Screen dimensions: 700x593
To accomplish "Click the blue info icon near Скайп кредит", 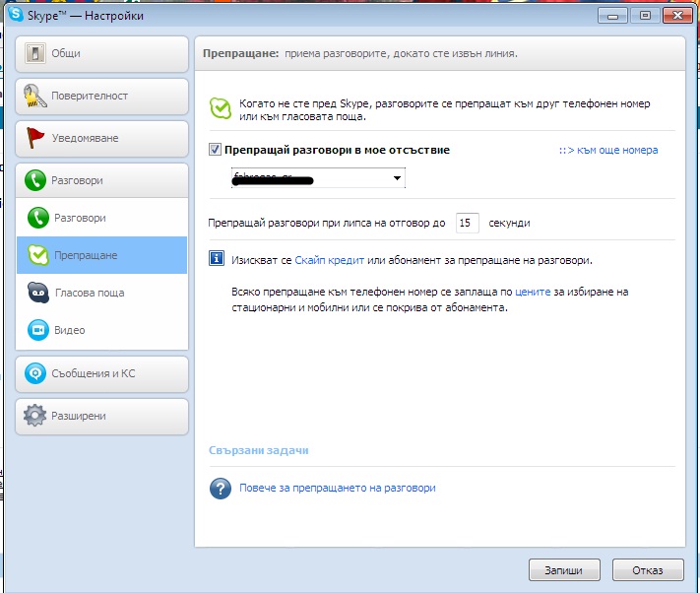I will pos(217,258).
